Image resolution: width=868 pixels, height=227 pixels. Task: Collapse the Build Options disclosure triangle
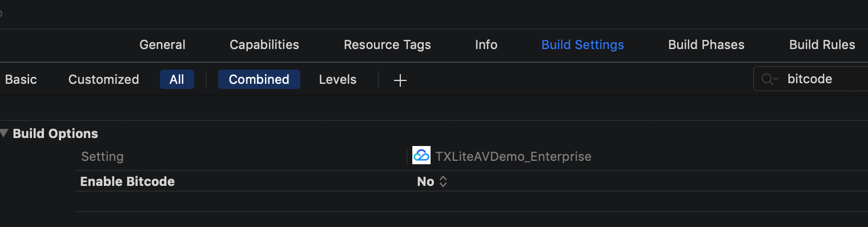click(x=4, y=133)
